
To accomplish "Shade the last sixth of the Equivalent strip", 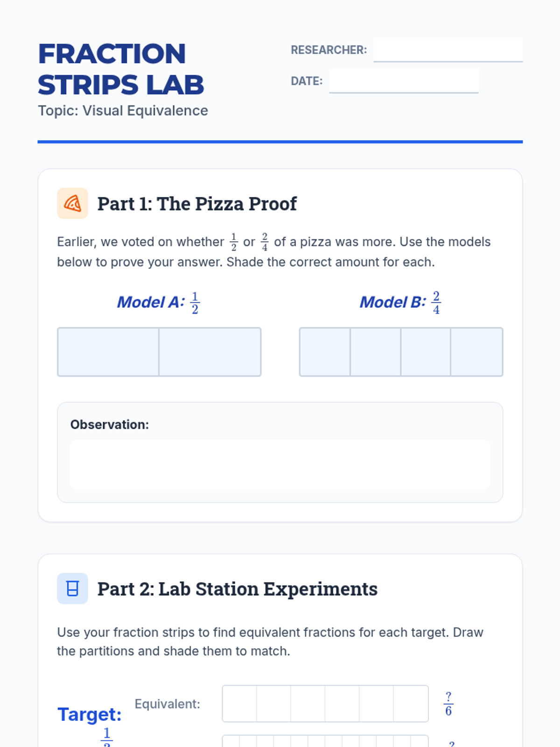I will coord(411,704).
